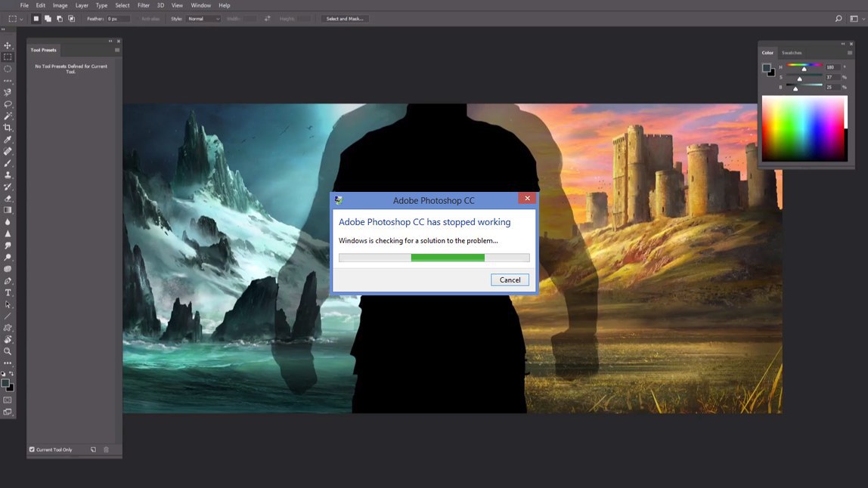Select the Eraser tool
Image resolution: width=868 pixels, height=488 pixels.
[8, 198]
